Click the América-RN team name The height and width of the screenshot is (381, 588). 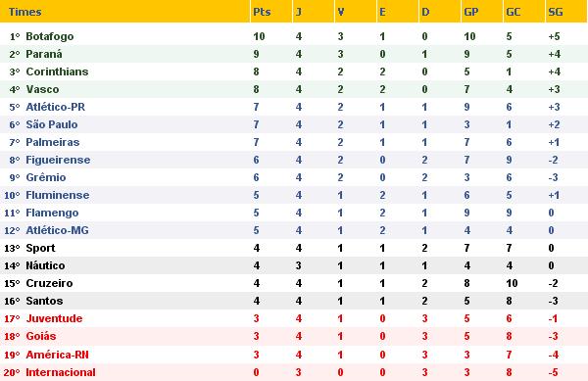(57, 355)
